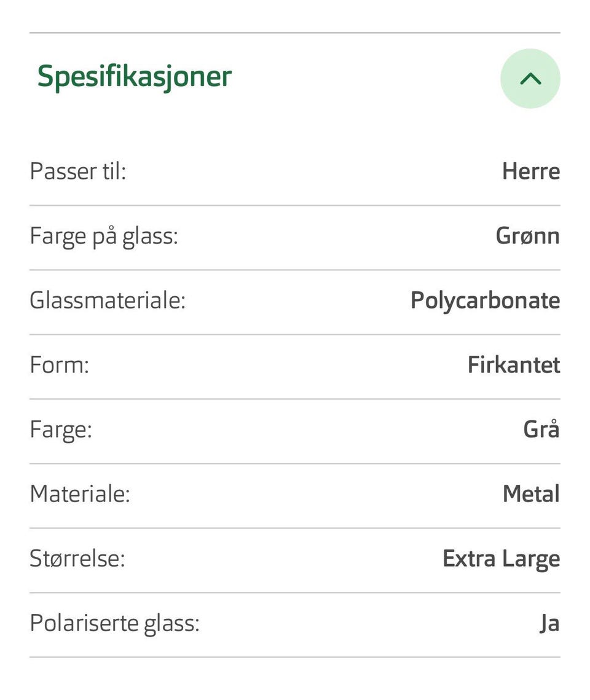Viewport: 590px width, 700px height.
Task: Click the upward chevron arrow icon
Action: 530,79
